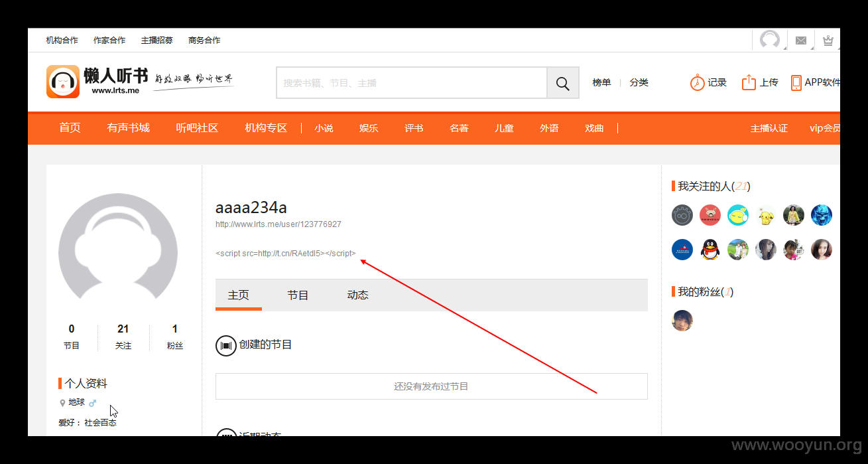Open vip会员 in the nav bar
Viewport: 868px width, 464px height.
[x=825, y=128]
